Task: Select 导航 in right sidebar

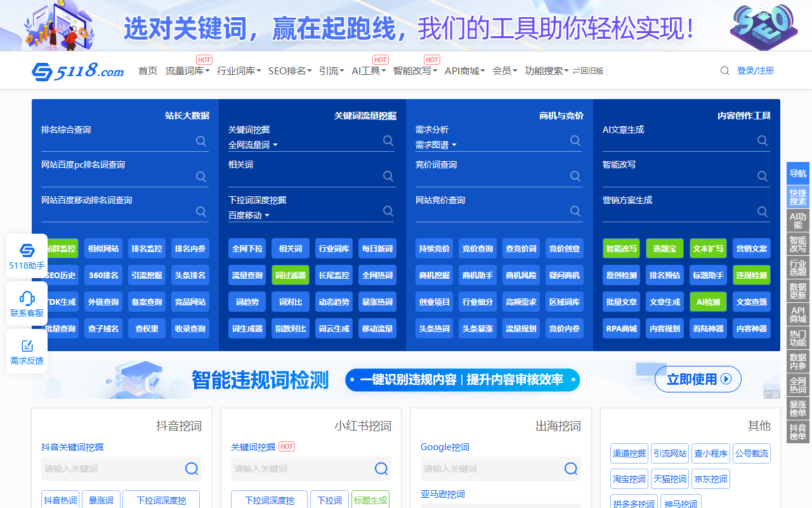Action: click(798, 173)
